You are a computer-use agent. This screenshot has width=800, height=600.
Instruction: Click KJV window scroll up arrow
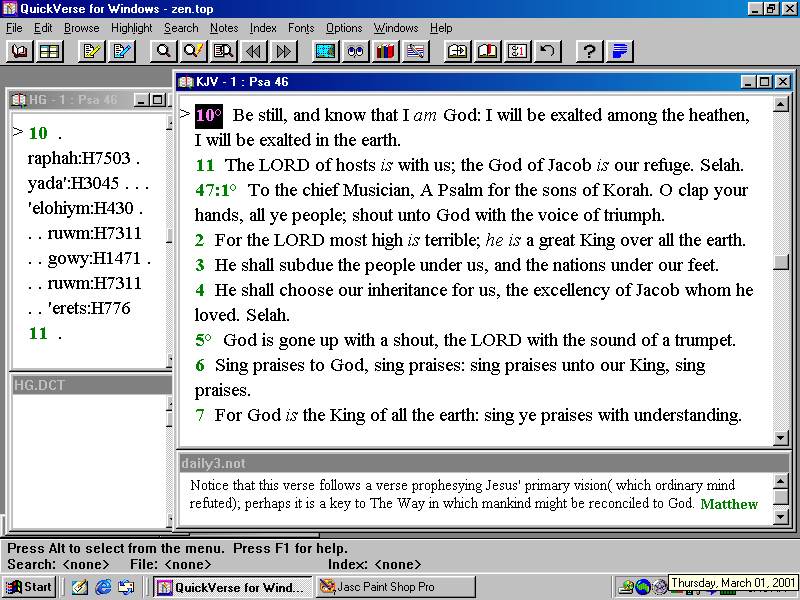point(781,105)
